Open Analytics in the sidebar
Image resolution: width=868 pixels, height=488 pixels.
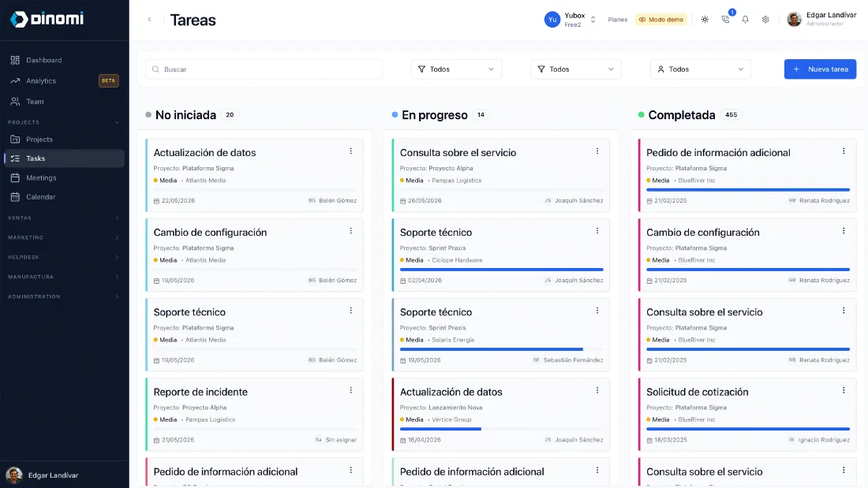tap(64, 80)
